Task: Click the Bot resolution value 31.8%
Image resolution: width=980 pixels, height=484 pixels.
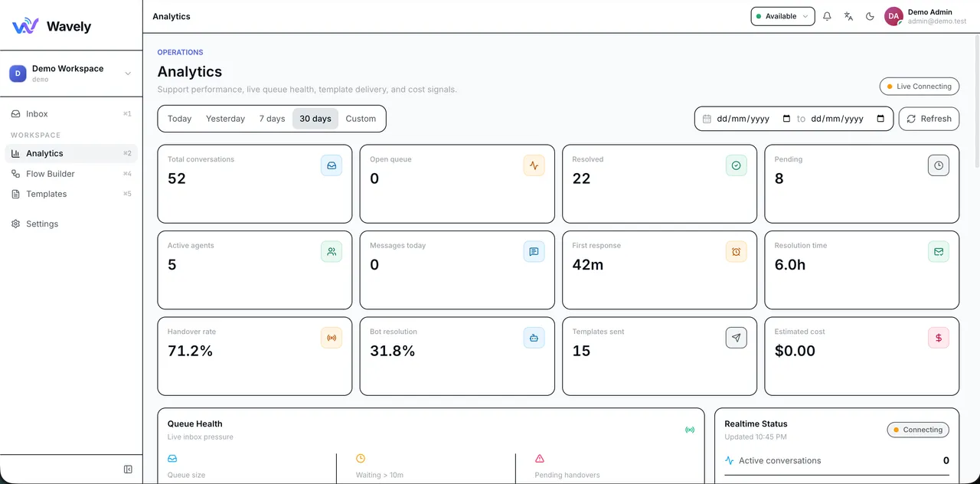Action: click(393, 351)
